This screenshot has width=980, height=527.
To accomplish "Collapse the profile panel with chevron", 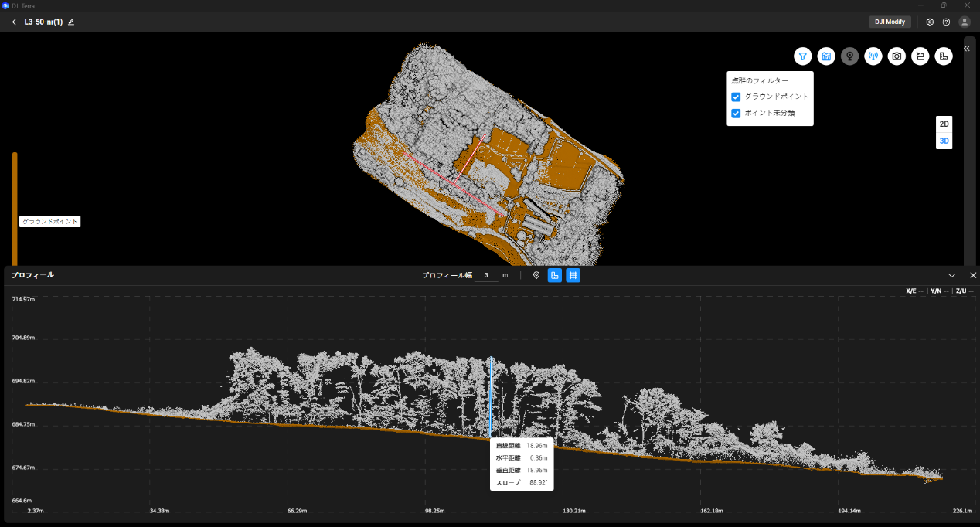I will click(x=952, y=275).
